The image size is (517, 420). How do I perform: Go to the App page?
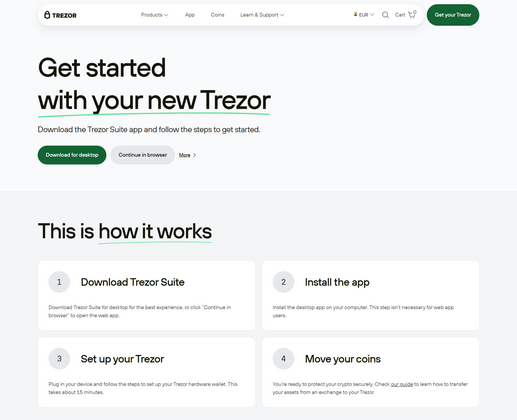(x=190, y=15)
